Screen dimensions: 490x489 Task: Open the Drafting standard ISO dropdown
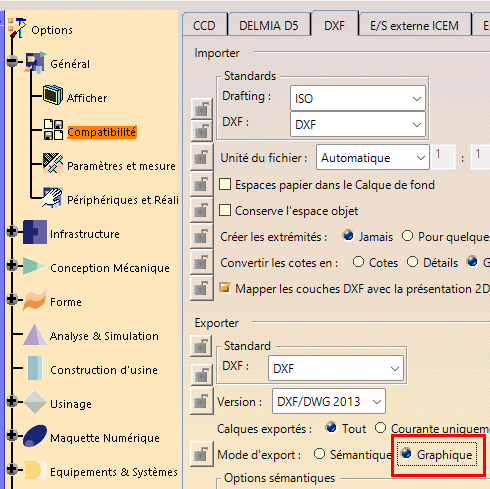(x=358, y=98)
